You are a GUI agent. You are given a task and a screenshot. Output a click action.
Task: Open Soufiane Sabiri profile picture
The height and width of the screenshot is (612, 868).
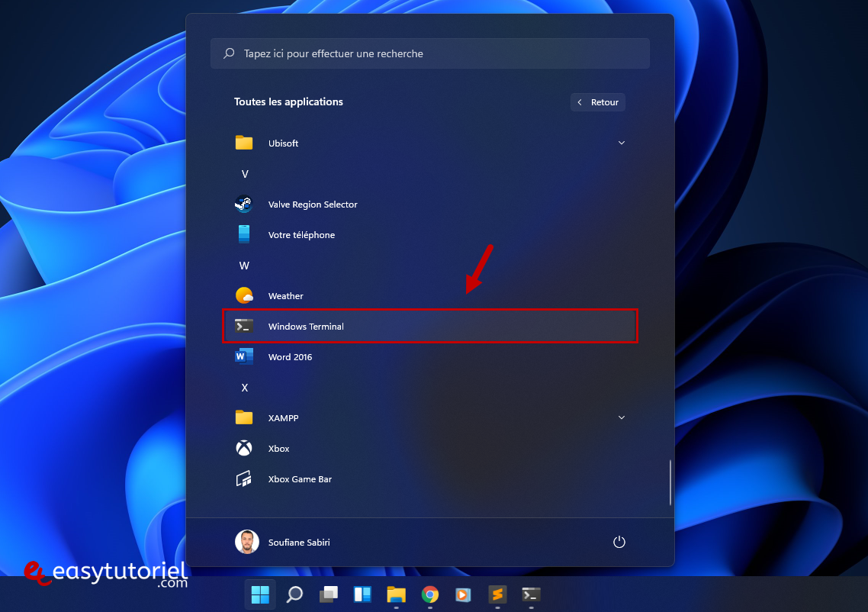(247, 542)
